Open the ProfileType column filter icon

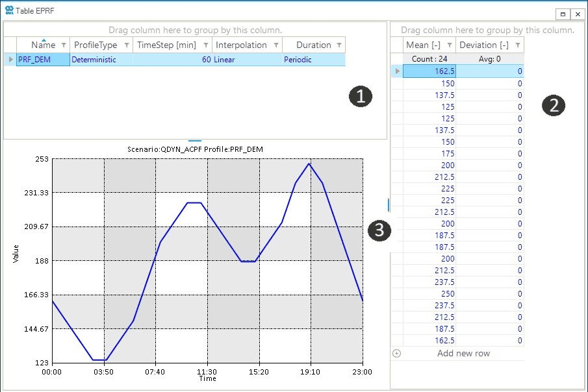pos(126,45)
